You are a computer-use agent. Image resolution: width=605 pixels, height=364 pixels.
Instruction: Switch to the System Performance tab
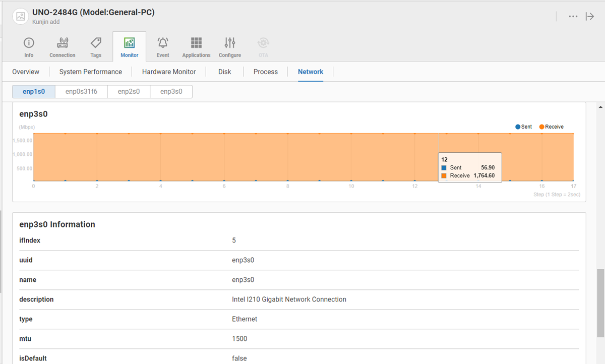(x=91, y=72)
